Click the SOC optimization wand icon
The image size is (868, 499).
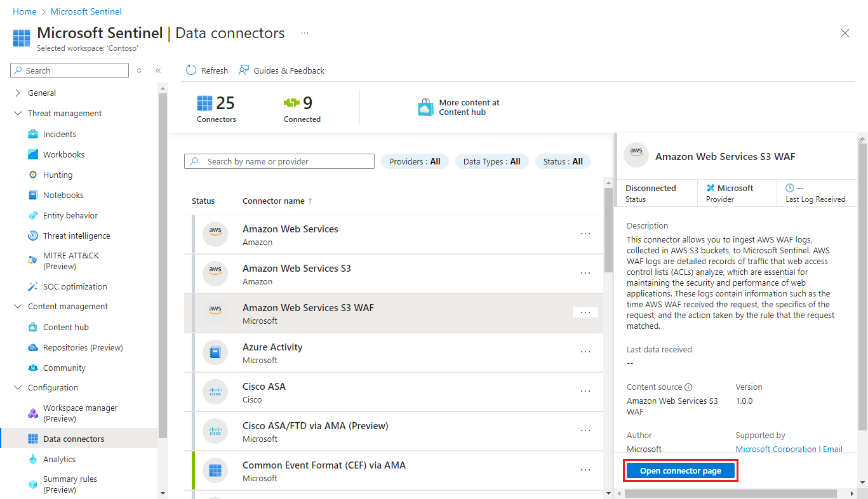point(33,286)
